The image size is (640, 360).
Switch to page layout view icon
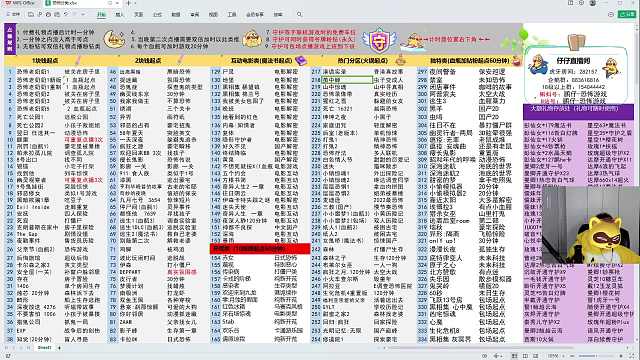pyautogui.click(x=525, y=356)
